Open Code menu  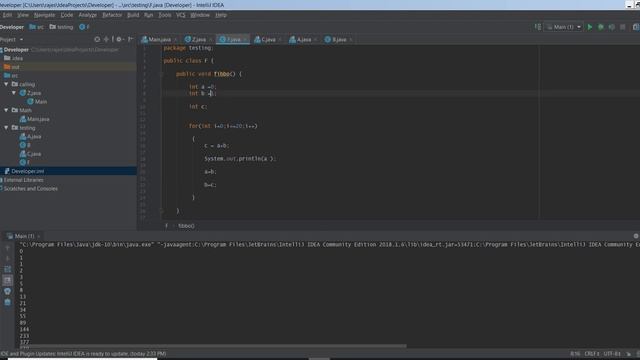tap(67, 15)
